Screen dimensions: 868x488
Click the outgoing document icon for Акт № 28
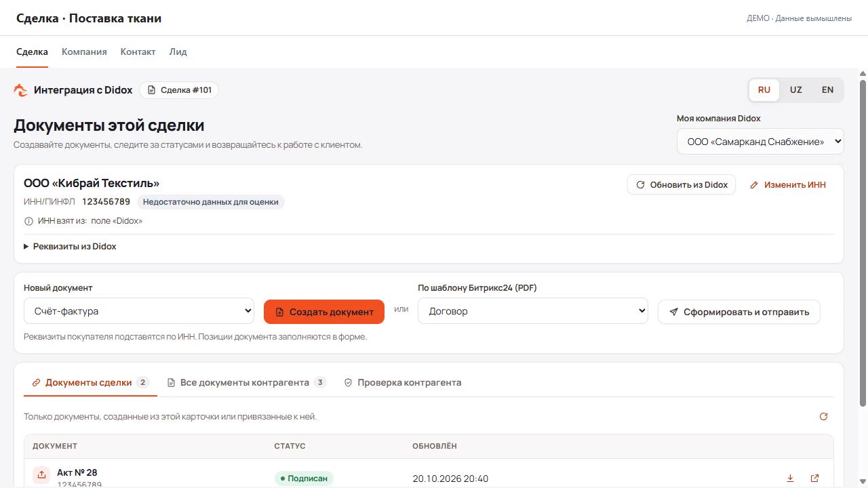41,475
